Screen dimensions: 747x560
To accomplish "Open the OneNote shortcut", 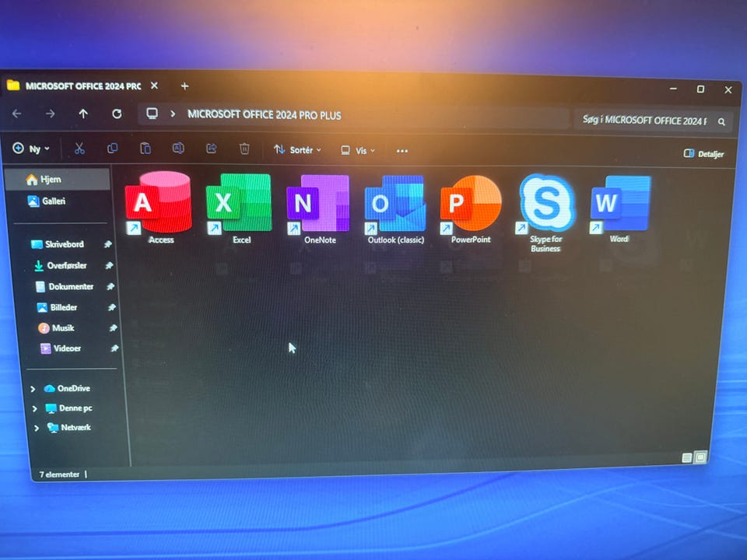I will (319, 208).
